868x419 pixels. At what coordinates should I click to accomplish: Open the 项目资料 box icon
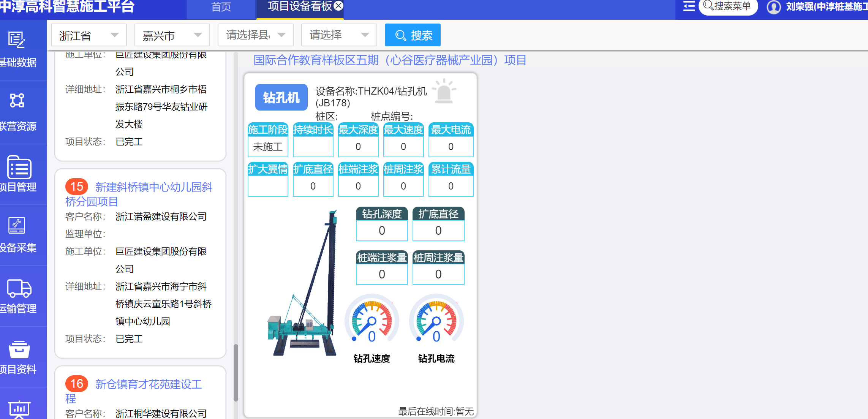[x=19, y=349]
